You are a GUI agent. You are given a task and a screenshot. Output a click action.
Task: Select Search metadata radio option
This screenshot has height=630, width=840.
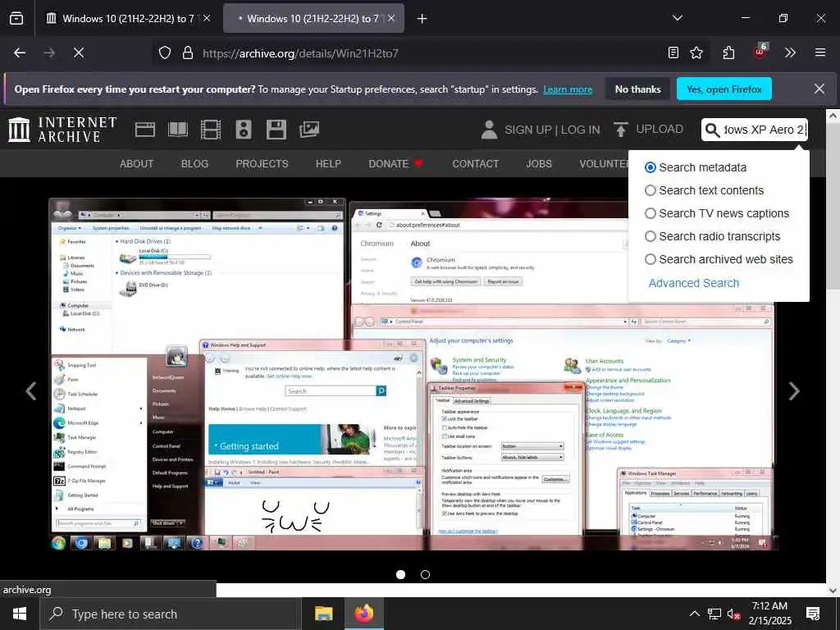click(x=651, y=167)
